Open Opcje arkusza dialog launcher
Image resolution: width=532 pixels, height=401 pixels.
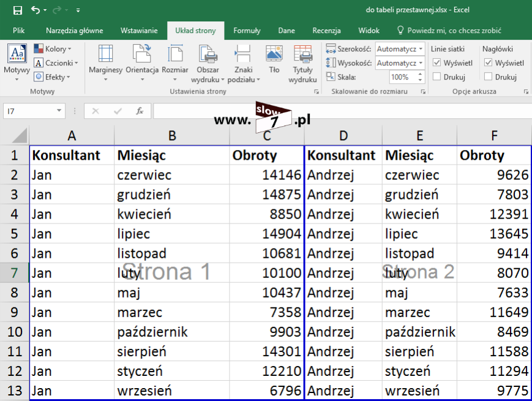tap(526, 92)
